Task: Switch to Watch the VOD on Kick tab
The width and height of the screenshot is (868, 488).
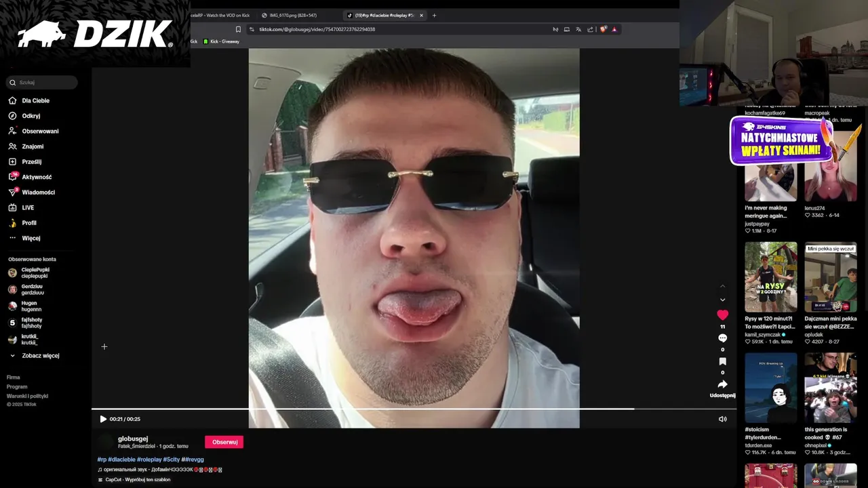Action: click(x=219, y=15)
